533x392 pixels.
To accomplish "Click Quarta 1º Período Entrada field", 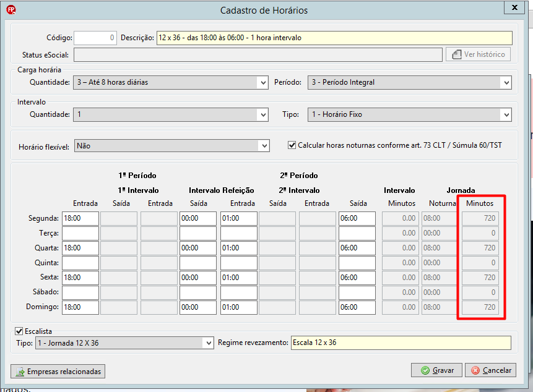I will 80,248.
